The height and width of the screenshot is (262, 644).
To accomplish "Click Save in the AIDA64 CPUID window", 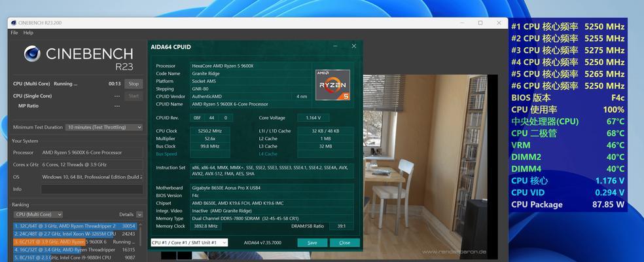I will 312,242.
